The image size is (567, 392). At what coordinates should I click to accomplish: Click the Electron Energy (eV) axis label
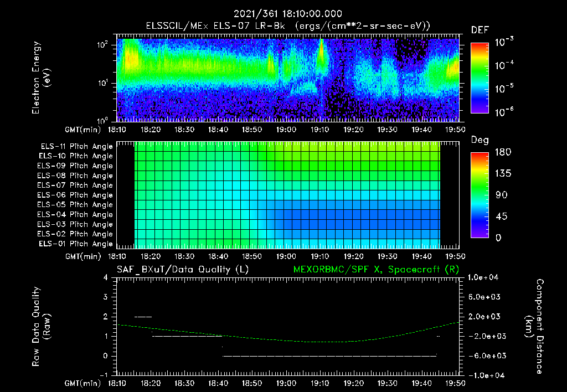coord(41,78)
